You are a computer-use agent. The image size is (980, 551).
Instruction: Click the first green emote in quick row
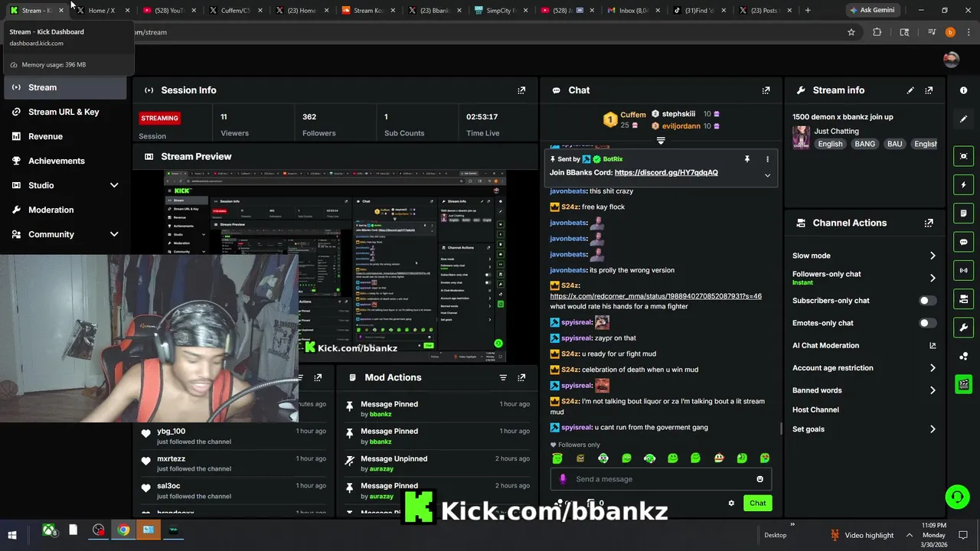557,458
